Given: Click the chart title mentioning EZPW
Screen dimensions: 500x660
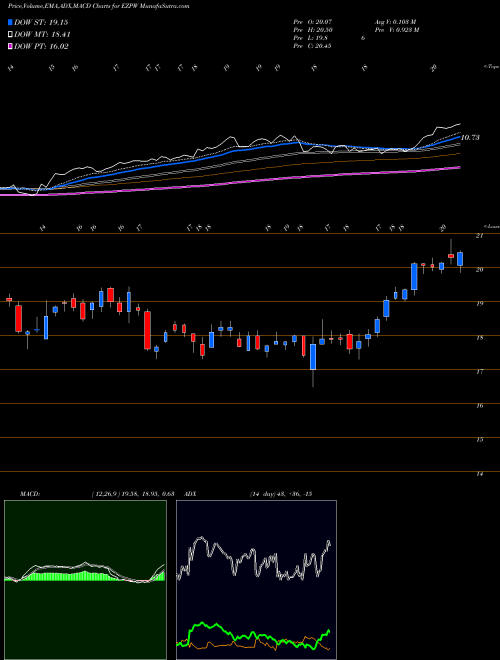Looking at the screenshot, I should coord(98,6).
